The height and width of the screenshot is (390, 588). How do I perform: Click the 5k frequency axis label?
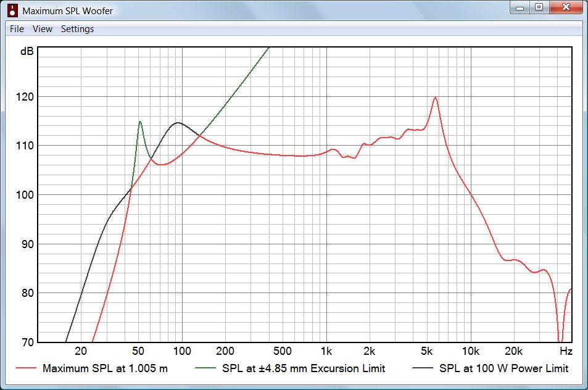427,351
